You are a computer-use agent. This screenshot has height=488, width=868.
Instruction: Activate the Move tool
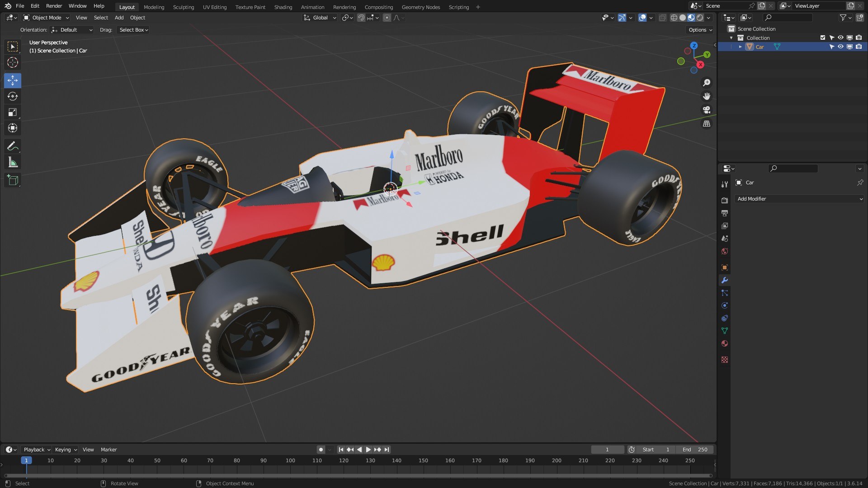(x=13, y=80)
